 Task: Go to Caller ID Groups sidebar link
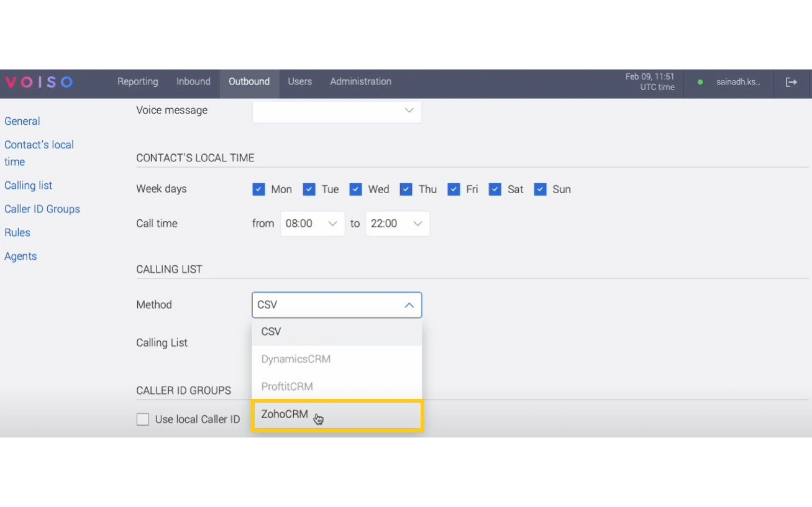point(42,209)
